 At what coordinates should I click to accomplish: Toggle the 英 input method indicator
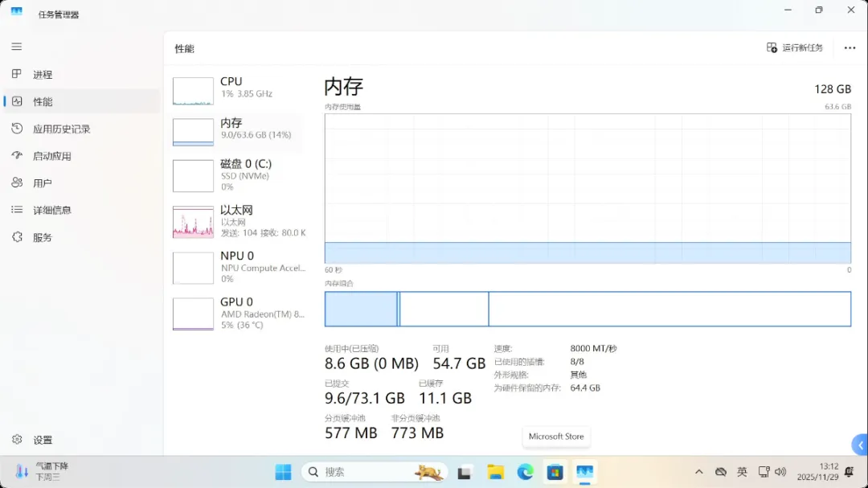click(742, 472)
